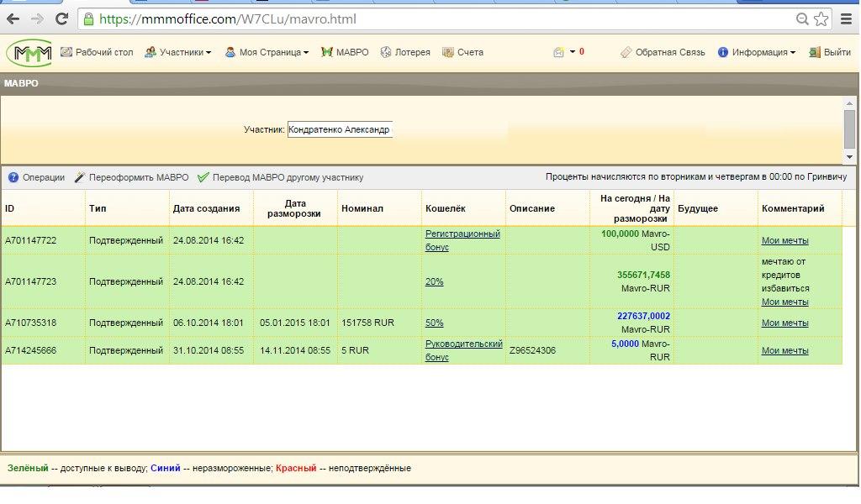
Task: Click the Описание column header
Action: click(x=547, y=208)
